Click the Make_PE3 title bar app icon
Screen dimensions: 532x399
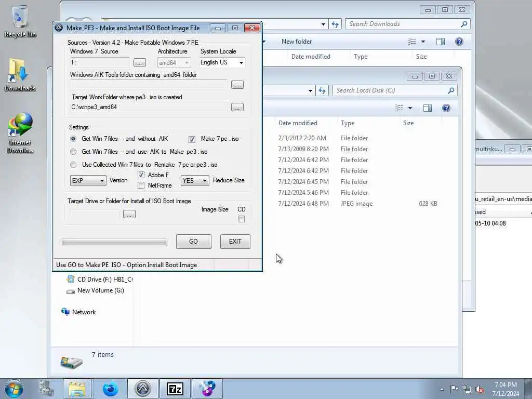click(59, 28)
